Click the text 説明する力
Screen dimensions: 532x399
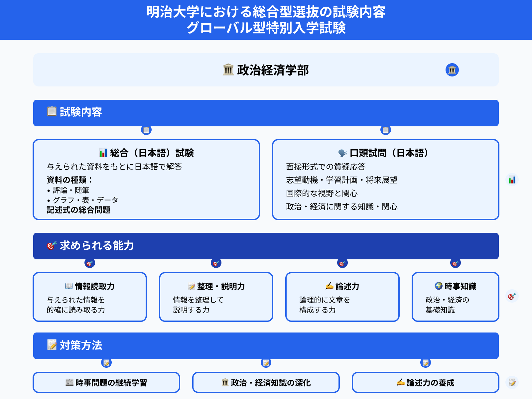pyautogui.click(x=191, y=310)
